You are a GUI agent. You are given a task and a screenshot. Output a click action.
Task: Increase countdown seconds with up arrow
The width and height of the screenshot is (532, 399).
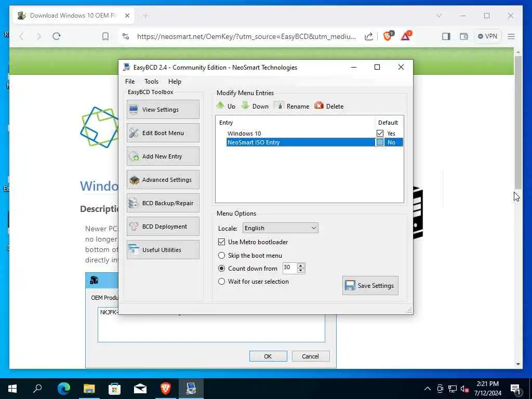(301, 265)
